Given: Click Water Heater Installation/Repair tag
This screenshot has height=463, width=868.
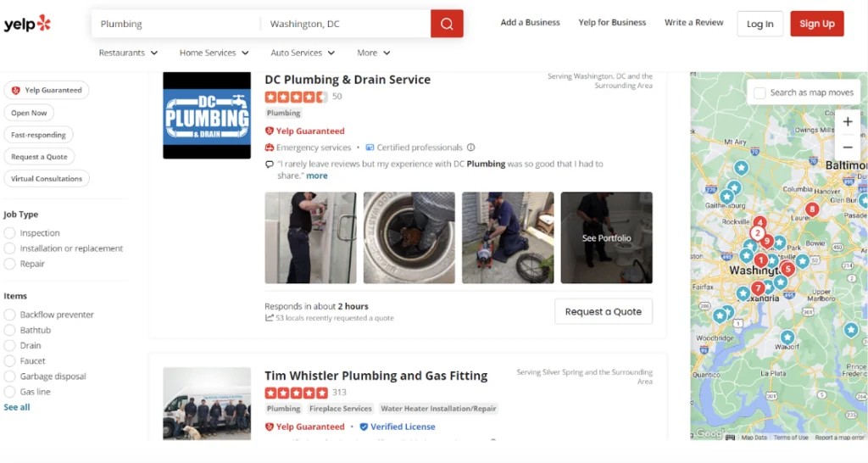Looking at the screenshot, I should tap(438, 409).
